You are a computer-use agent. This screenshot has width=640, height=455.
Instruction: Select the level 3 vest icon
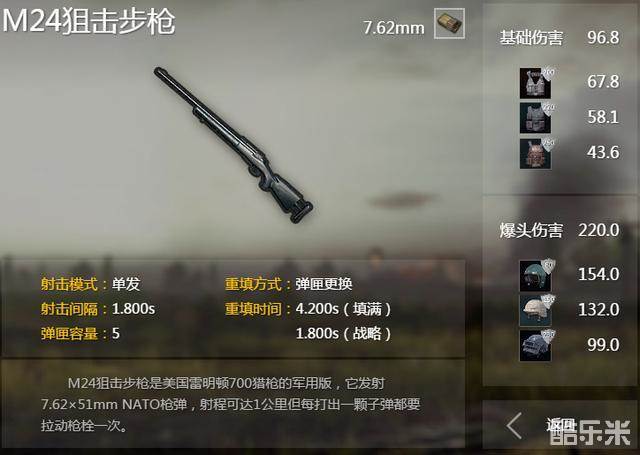click(535, 153)
